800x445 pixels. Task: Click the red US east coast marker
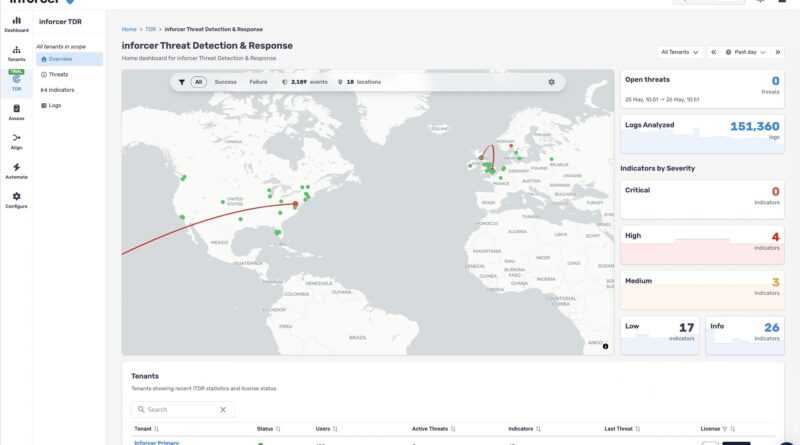click(x=295, y=204)
